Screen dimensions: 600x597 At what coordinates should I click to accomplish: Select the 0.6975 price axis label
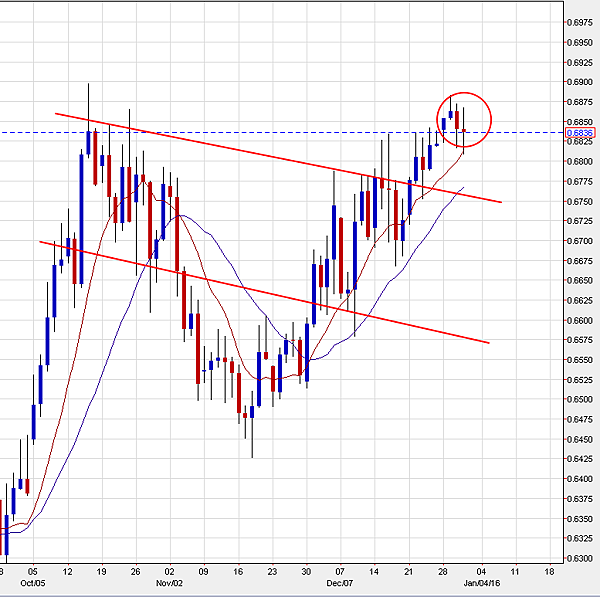click(580, 23)
